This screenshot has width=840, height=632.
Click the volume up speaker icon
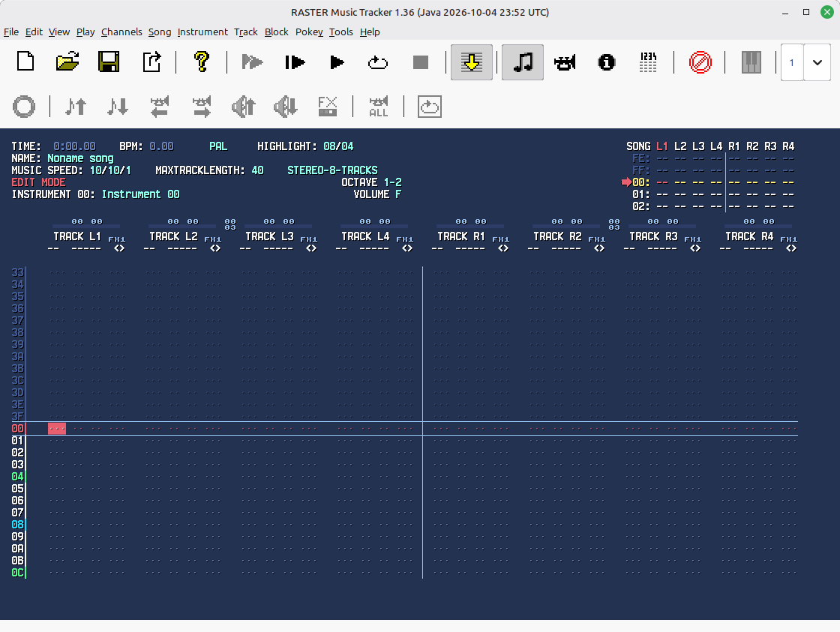[243, 106]
